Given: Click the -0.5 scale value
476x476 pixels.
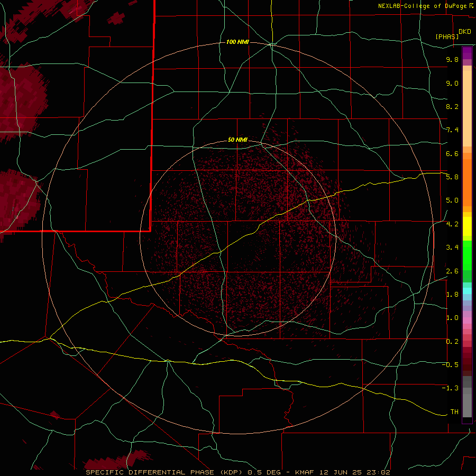Looking at the screenshot, I should coord(450,365).
